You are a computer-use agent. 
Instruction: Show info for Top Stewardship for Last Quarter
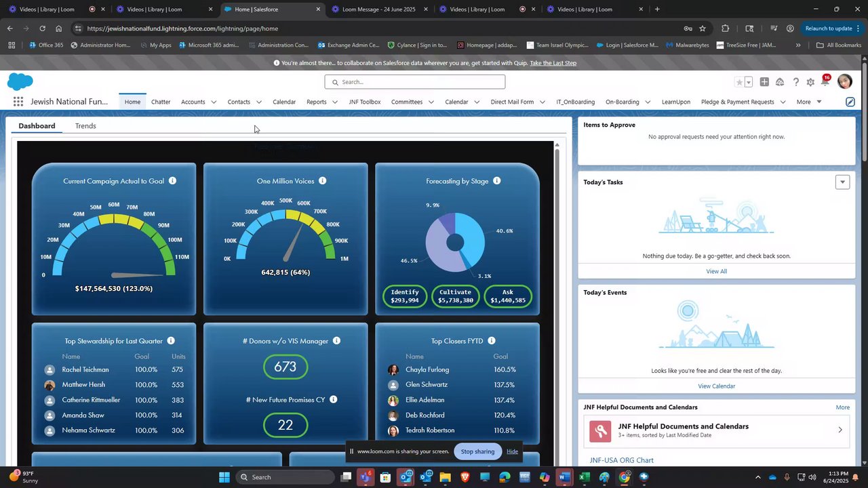[x=171, y=341]
